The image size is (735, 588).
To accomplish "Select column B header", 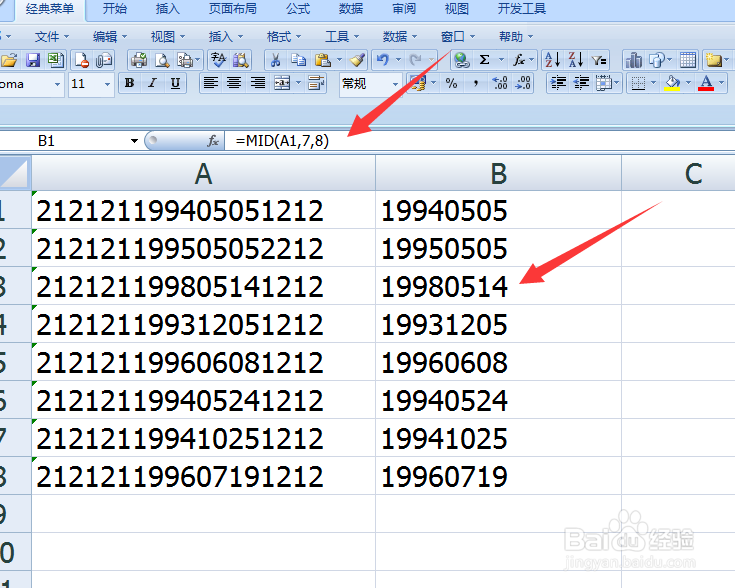I will pos(498,173).
